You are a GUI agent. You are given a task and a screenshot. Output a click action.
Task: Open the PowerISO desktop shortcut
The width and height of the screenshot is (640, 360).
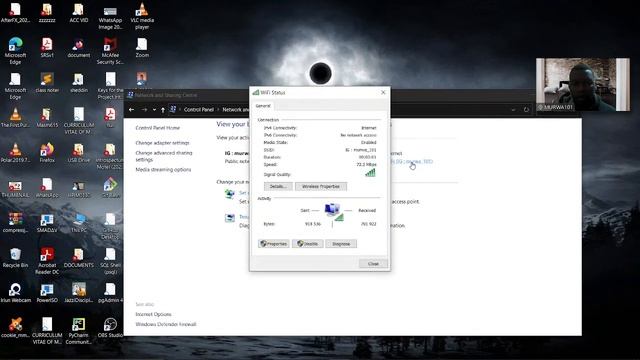pos(47,293)
